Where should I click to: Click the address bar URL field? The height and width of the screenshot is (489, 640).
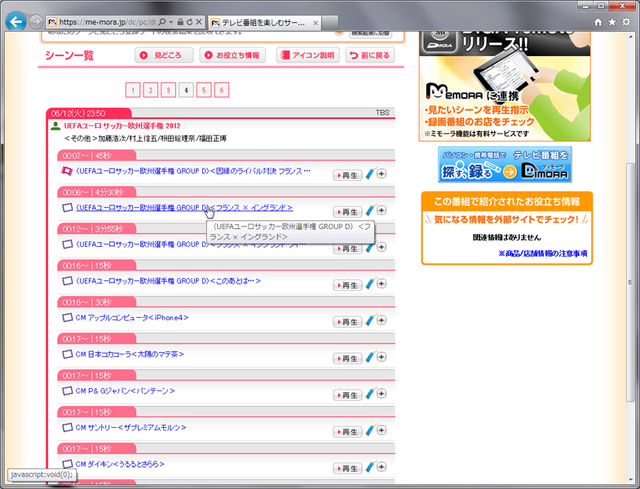click(107, 22)
